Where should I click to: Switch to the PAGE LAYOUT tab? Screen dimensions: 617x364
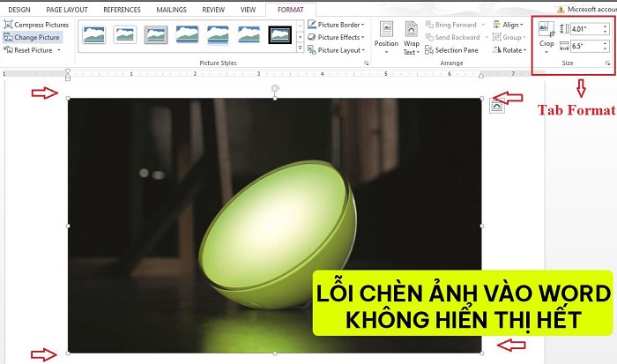coord(67,10)
